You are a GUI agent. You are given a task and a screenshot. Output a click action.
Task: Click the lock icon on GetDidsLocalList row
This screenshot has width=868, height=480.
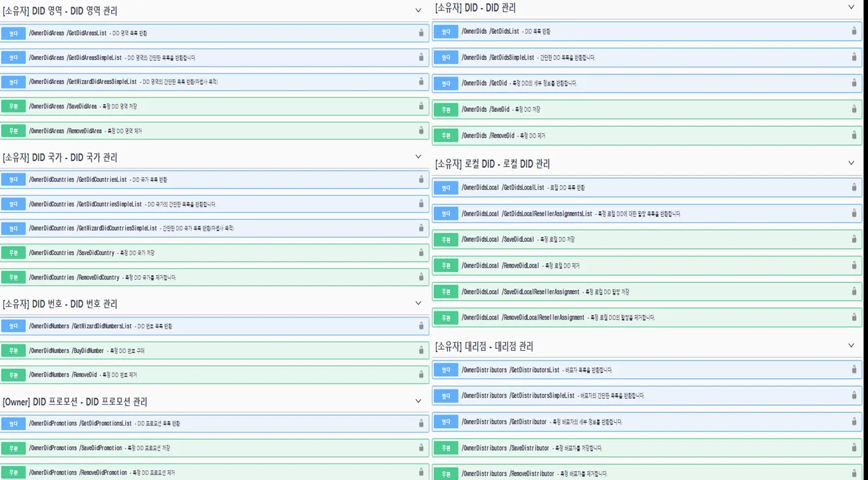click(x=854, y=187)
